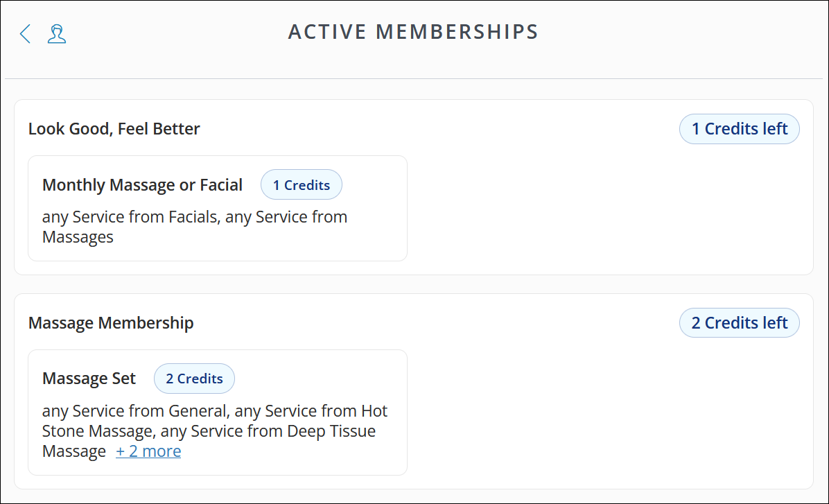Image resolution: width=829 pixels, height=504 pixels.
Task: Open the guest profile icon
Action: click(x=57, y=33)
